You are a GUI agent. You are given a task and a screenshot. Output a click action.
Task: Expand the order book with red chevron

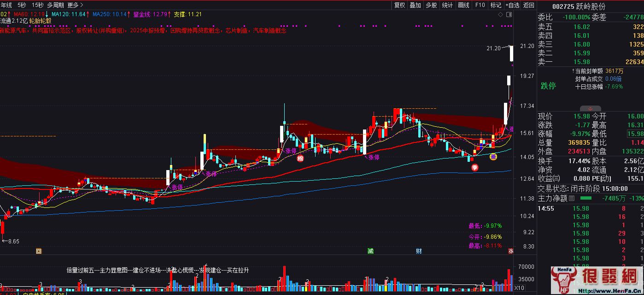click(x=591, y=108)
